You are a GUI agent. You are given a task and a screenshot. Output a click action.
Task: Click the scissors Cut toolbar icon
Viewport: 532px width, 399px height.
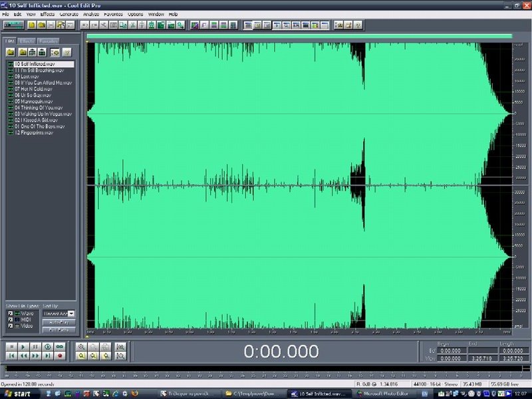coord(133,25)
